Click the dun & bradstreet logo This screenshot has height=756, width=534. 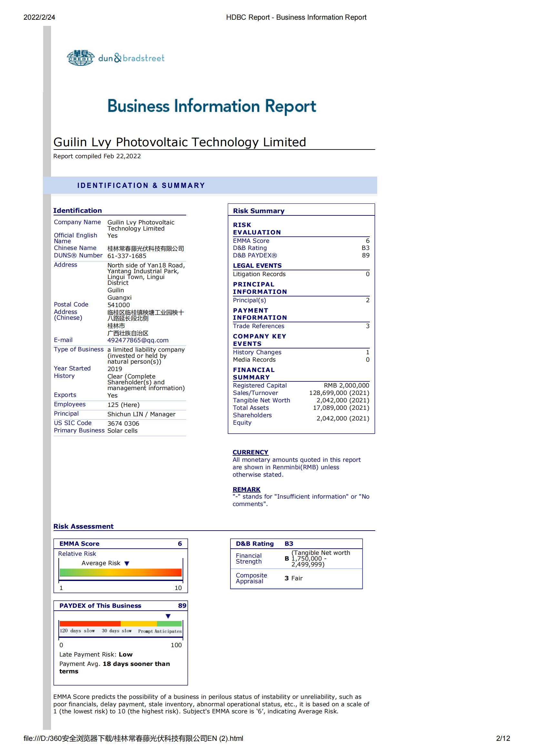click(131, 58)
